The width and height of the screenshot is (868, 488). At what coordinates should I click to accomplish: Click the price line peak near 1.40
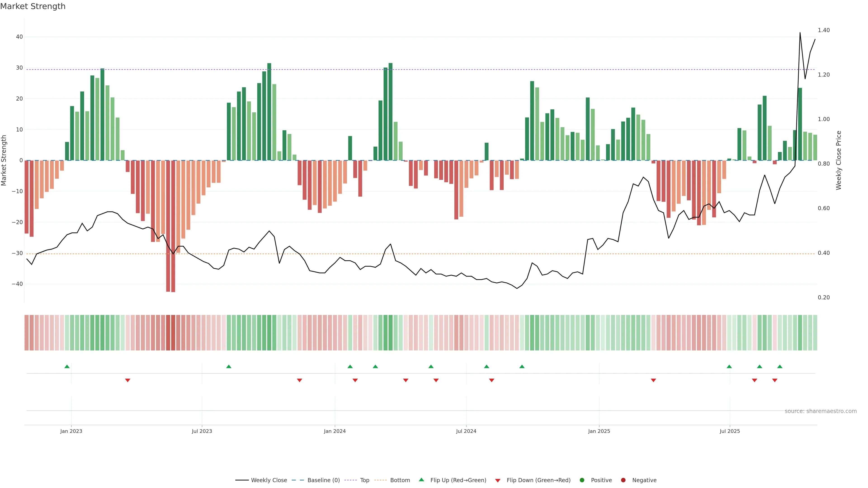point(800,33)
